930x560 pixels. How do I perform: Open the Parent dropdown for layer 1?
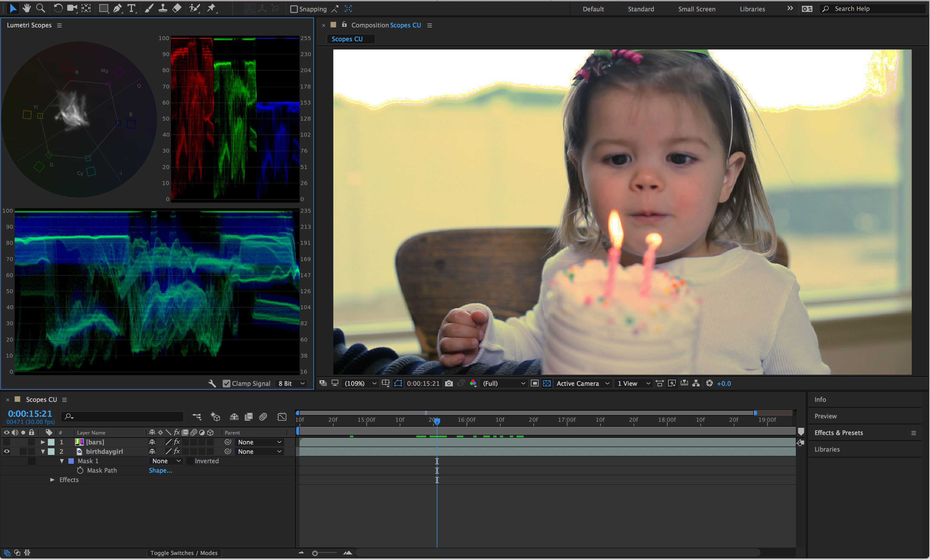256,442
